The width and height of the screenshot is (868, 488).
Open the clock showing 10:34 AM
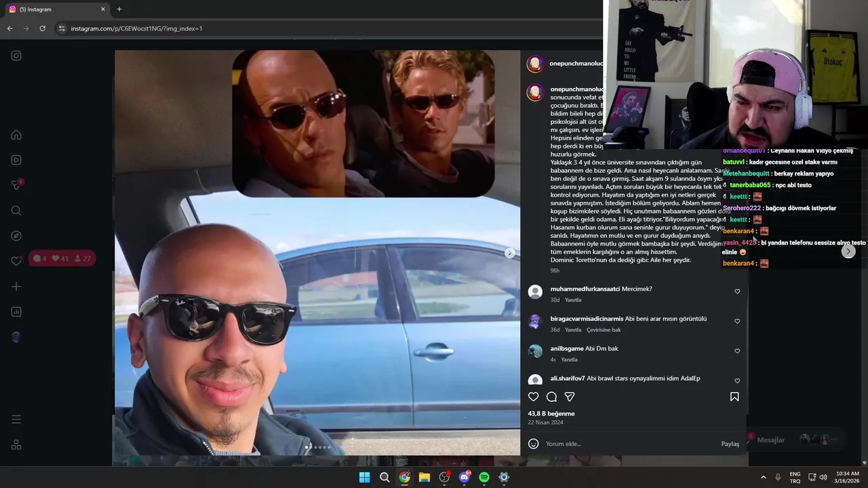tap(847, 477)
